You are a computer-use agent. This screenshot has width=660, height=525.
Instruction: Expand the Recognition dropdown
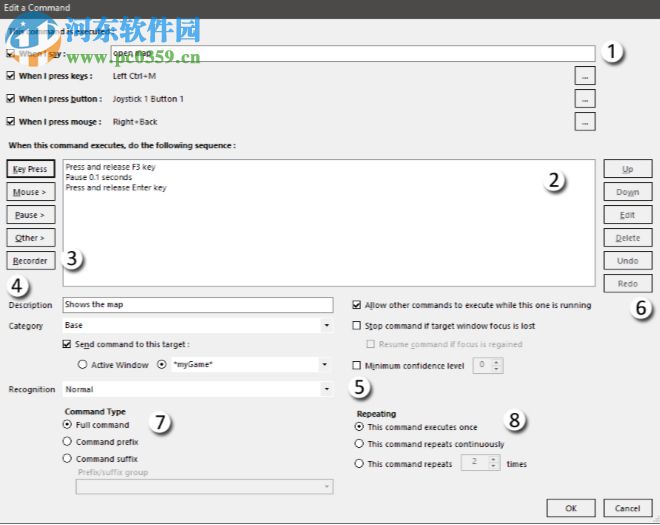[x=327, y=389]
